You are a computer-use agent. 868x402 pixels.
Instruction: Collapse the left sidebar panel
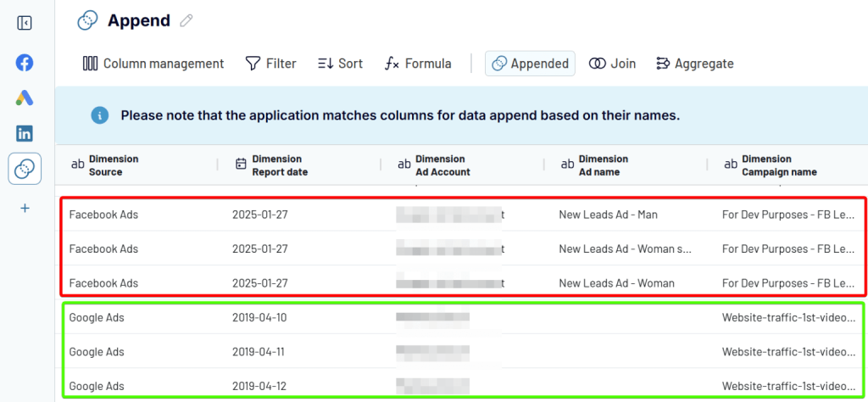25,23
